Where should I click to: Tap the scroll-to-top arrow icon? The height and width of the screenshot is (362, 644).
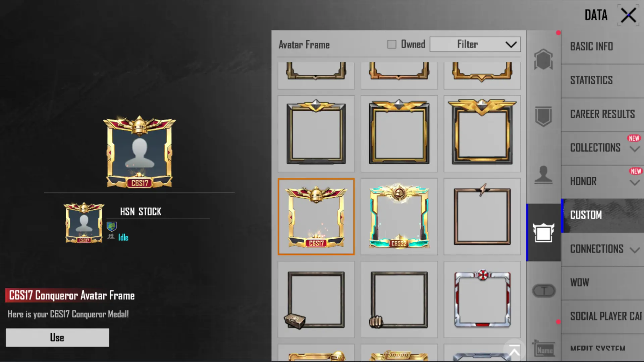point(514,352)
